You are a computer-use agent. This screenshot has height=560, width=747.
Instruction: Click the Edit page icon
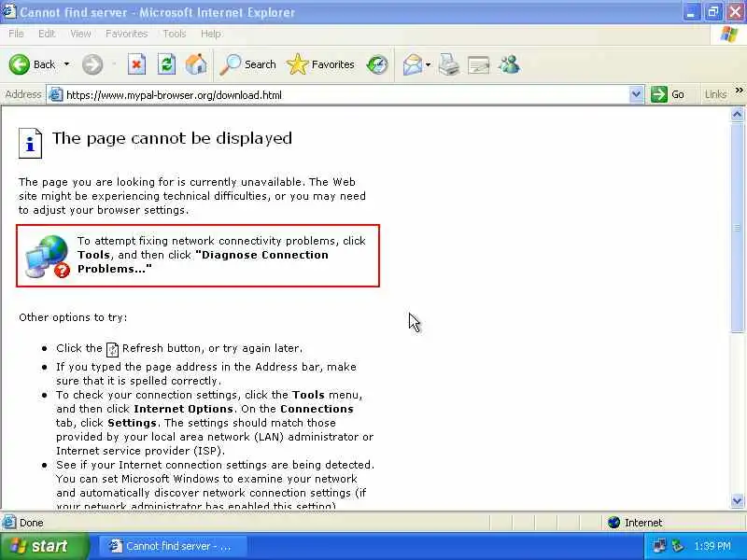(479, 65)
